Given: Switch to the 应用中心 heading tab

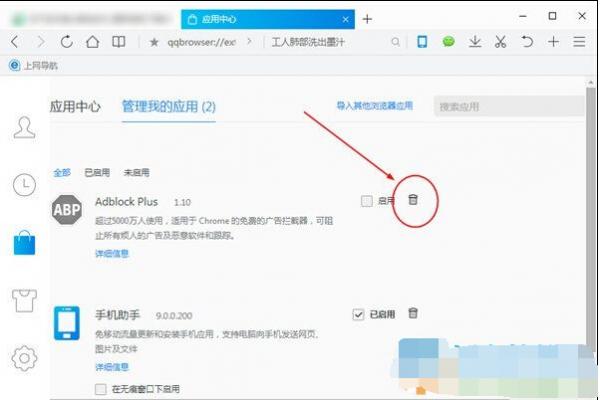Looking at the screenshot, I should pyautogui.click(x=75, y=106).
